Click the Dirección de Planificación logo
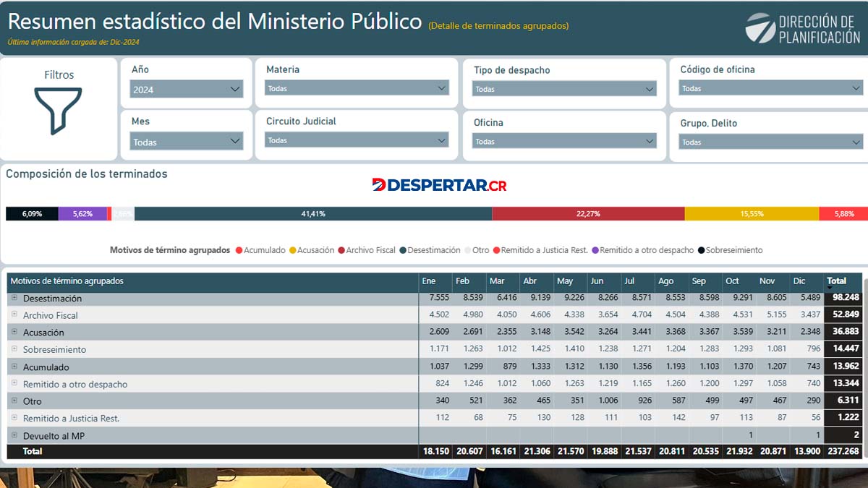This screenshot has height=488, width=868. coord(802,29)
